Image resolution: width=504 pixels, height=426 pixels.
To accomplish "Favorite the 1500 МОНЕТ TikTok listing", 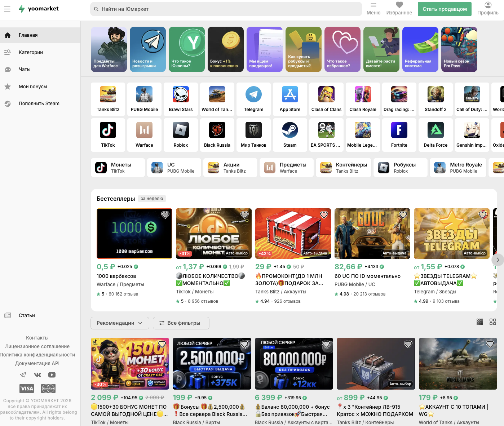I will click(162, 344).
